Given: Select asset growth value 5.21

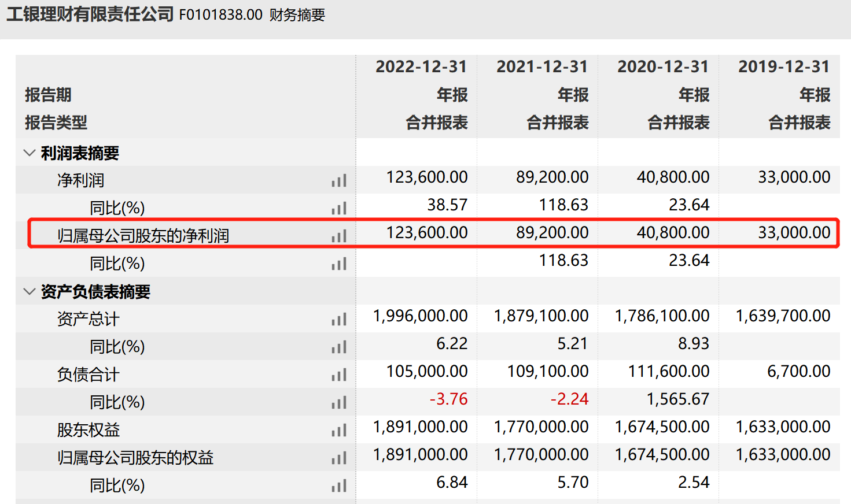Looking at the screenshot, I should [573, 343].
